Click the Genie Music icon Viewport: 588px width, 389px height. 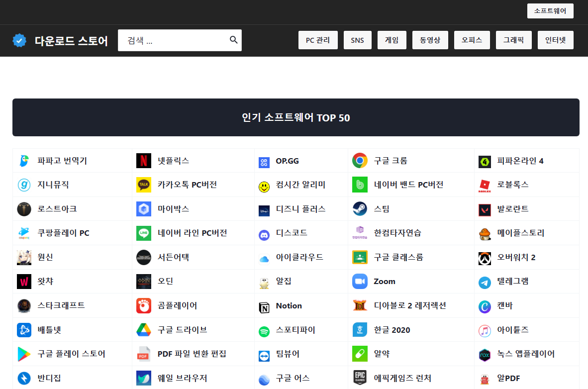24,185
